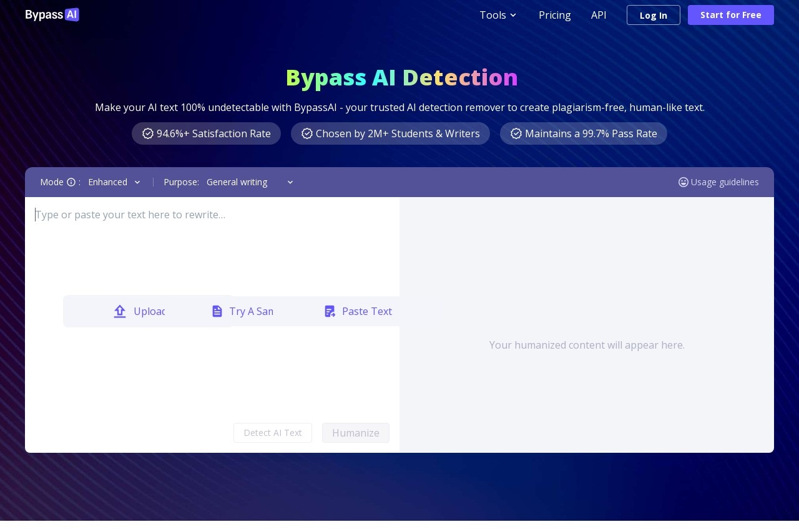This screenshot has height=532, width=799.
Task: Click the Log In button
Action: pos(654,15)
